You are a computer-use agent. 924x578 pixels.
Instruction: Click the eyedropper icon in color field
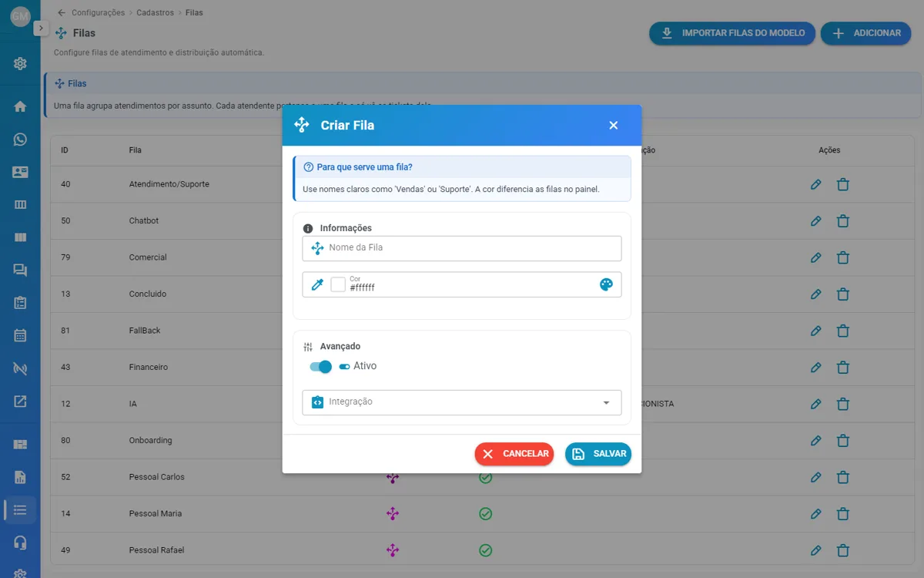317,284
